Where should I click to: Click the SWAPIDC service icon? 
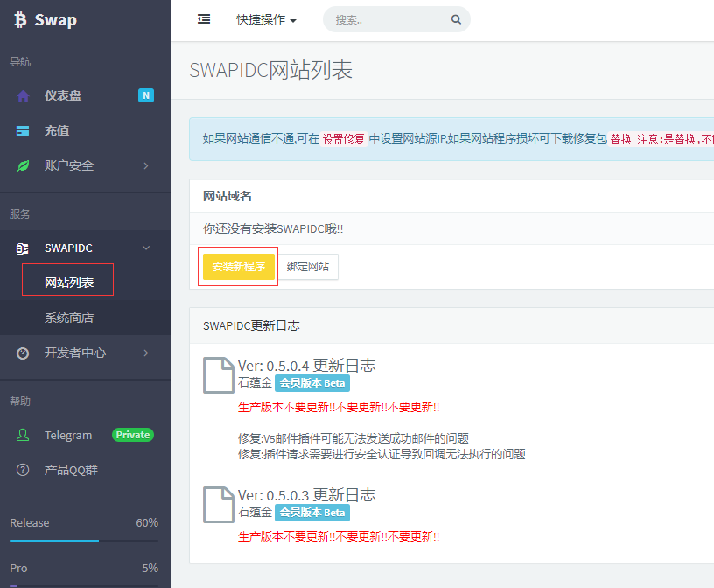pyautogui.click(x=23, y=248)
